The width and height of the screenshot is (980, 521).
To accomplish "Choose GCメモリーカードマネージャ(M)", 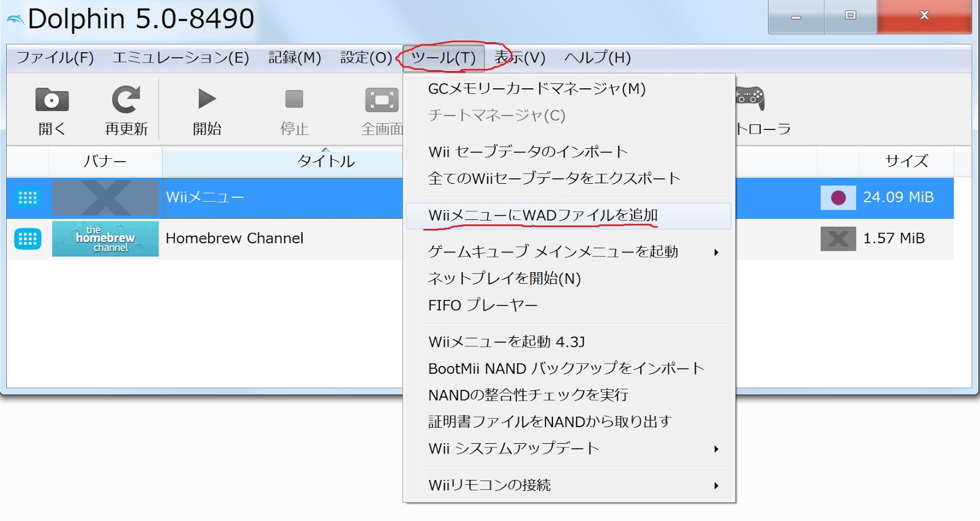I will [x=570, y=89].
